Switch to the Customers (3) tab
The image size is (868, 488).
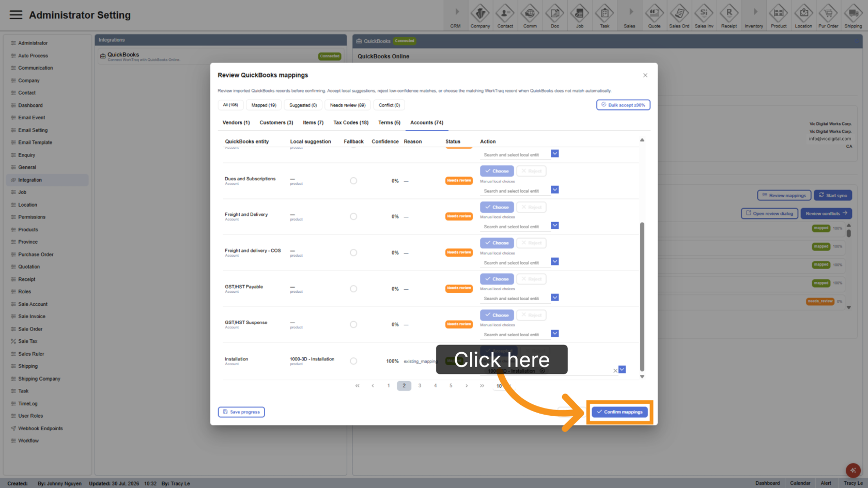pos(276,123)
